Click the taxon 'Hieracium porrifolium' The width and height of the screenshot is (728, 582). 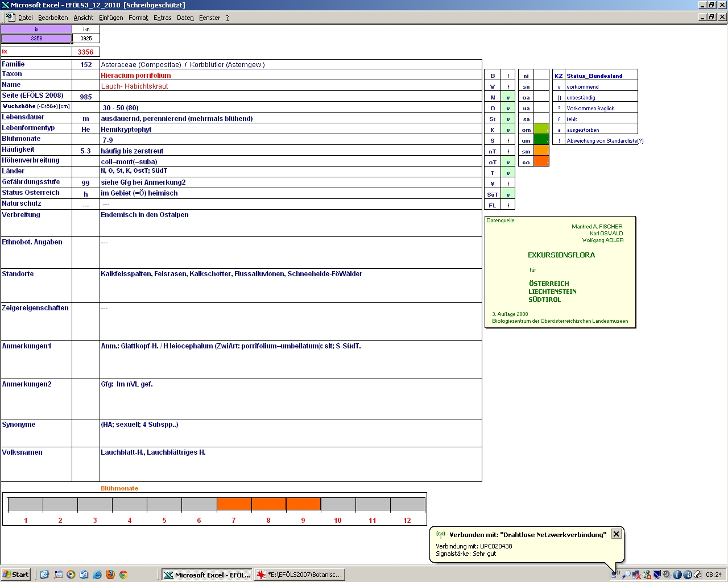pyautogui.click(x=136, y=75)
